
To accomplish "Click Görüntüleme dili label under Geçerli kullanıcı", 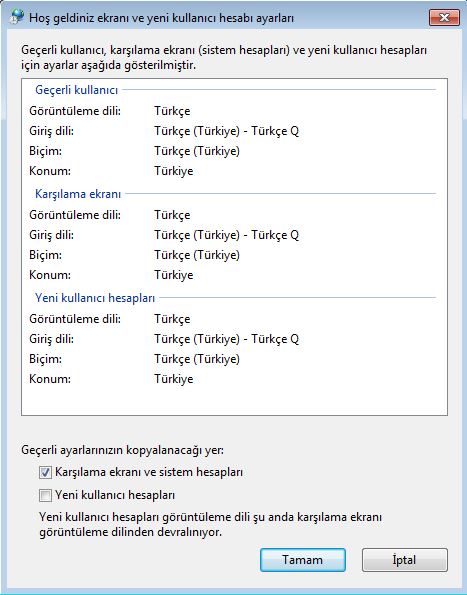I will pos(75,111).
